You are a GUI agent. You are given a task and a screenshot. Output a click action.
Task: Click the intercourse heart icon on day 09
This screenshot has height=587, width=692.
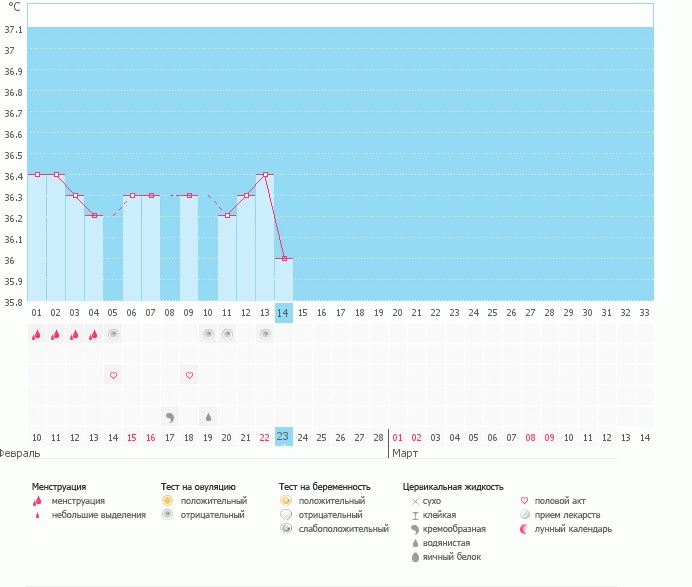point(189,375)
